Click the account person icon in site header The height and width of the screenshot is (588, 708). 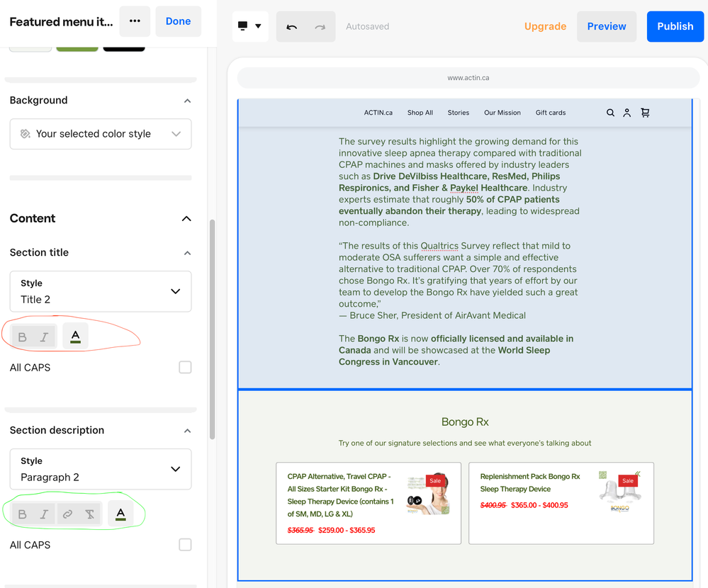tap(627, 113)
